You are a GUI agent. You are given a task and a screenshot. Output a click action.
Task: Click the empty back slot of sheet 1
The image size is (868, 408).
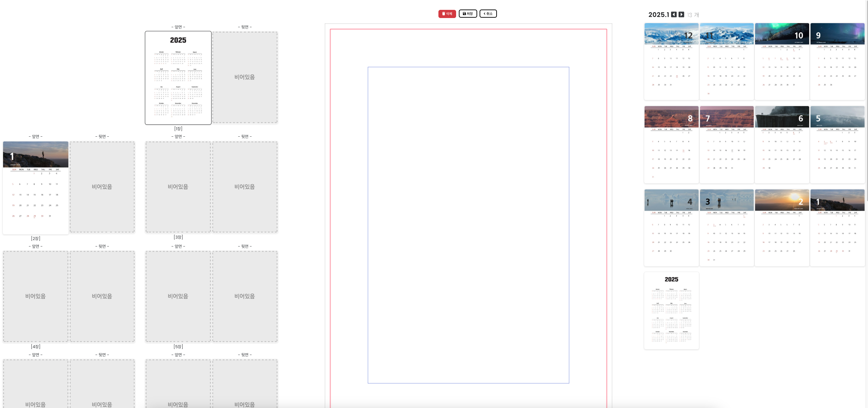click(245, 77)
